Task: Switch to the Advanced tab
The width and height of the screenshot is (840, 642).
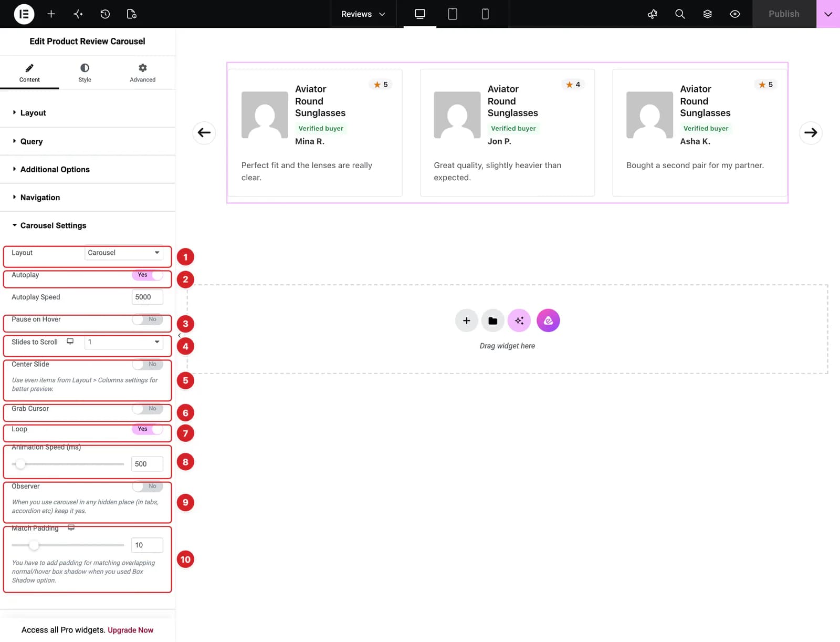Action: (143, 73)
